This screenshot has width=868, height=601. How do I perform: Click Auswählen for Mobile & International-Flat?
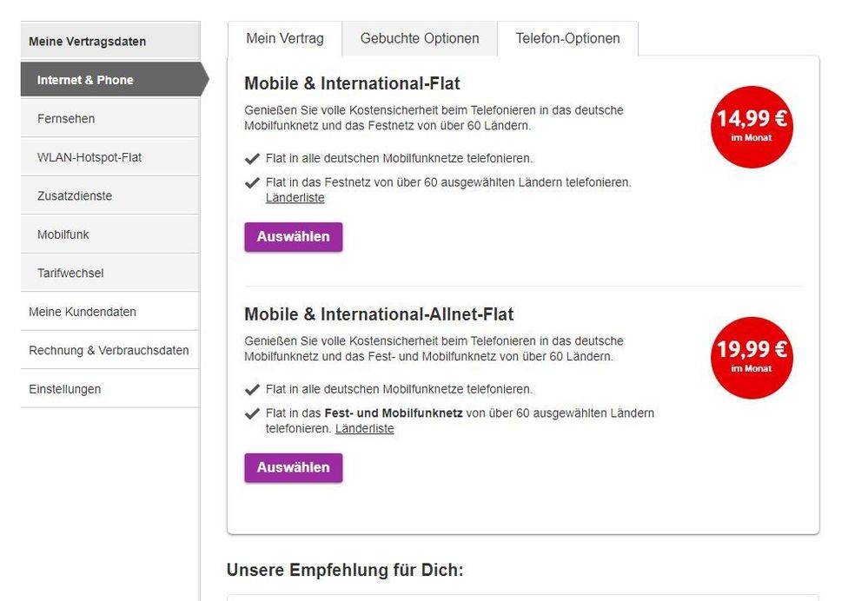294,237
